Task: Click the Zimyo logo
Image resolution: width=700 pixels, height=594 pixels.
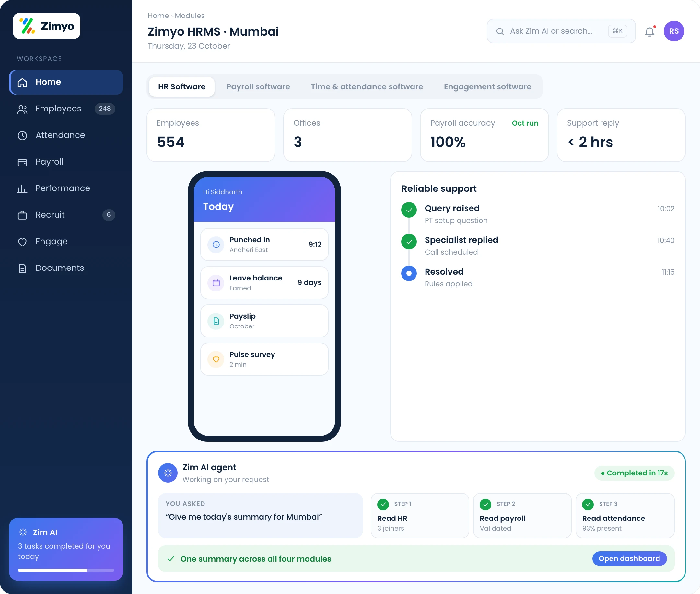Action: [46, 26]
